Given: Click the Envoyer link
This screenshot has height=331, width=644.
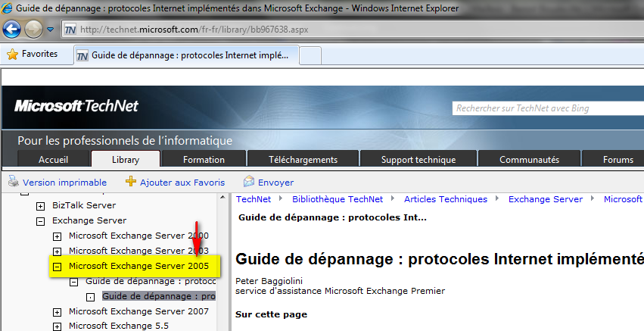Looking at the screenshot, I should pyautogui.click(x=275, y=183).
